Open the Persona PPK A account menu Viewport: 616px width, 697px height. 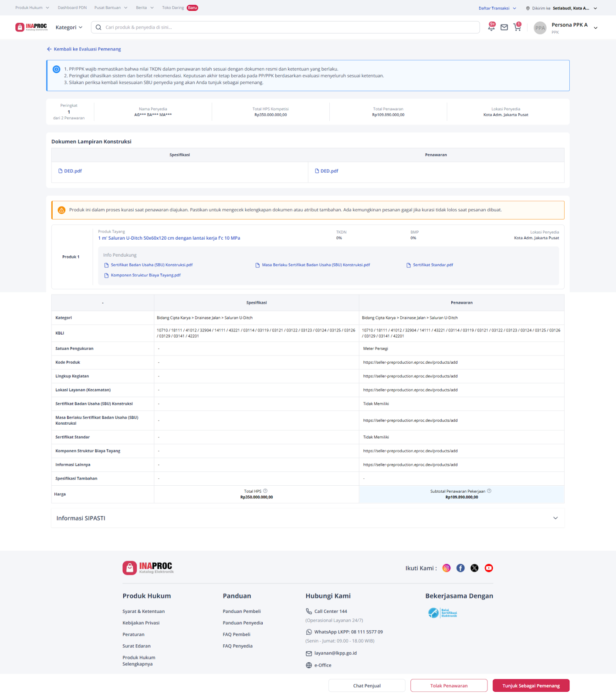(x=574, y=28)
